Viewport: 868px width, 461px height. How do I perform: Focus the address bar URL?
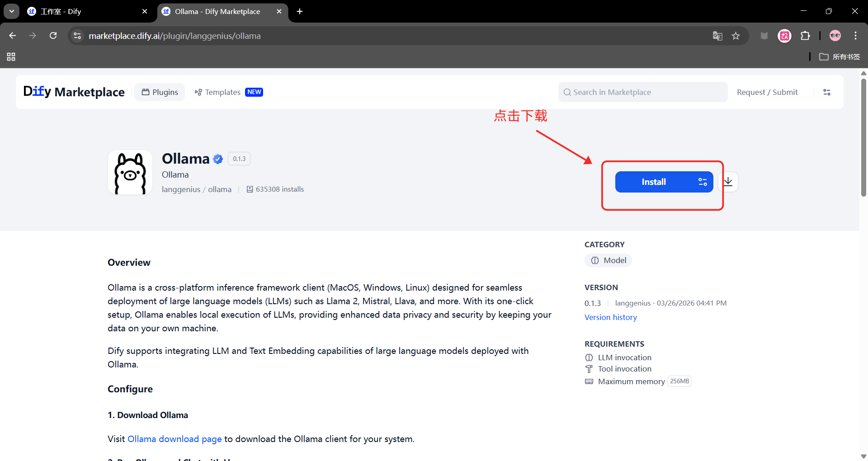coord(175,36)
